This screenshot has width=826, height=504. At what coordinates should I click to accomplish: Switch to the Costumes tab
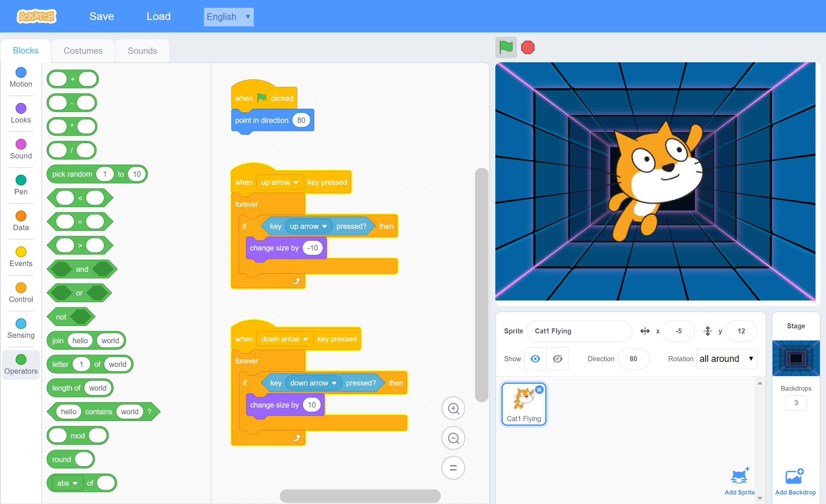(x=83, y=51)
